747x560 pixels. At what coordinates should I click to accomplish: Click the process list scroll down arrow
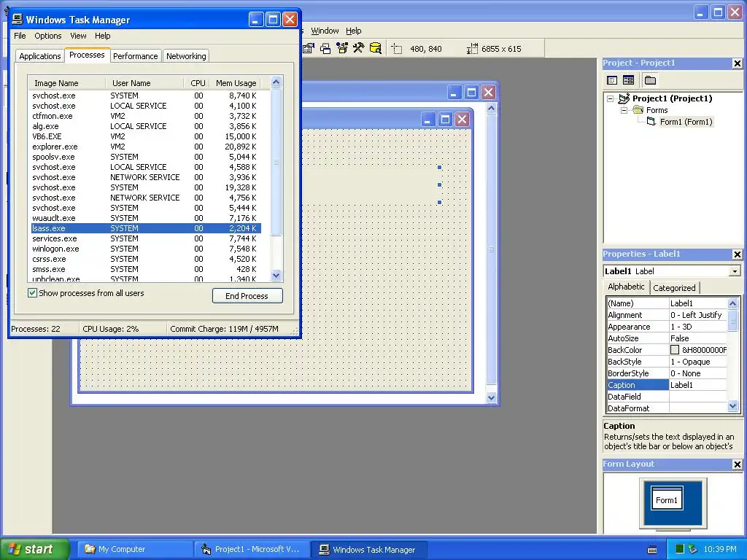(276, 275)
